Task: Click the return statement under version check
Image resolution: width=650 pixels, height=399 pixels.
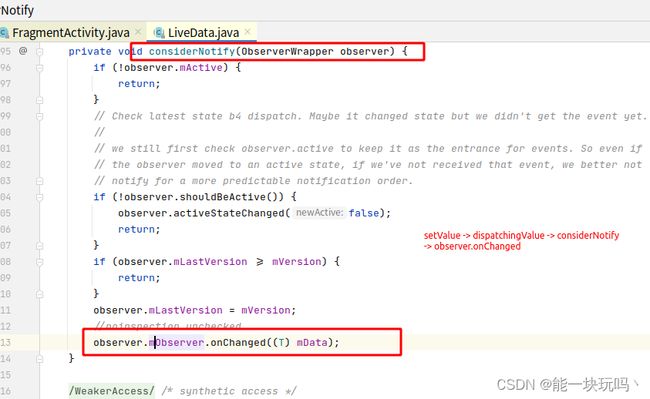Action: coord(139,278)
